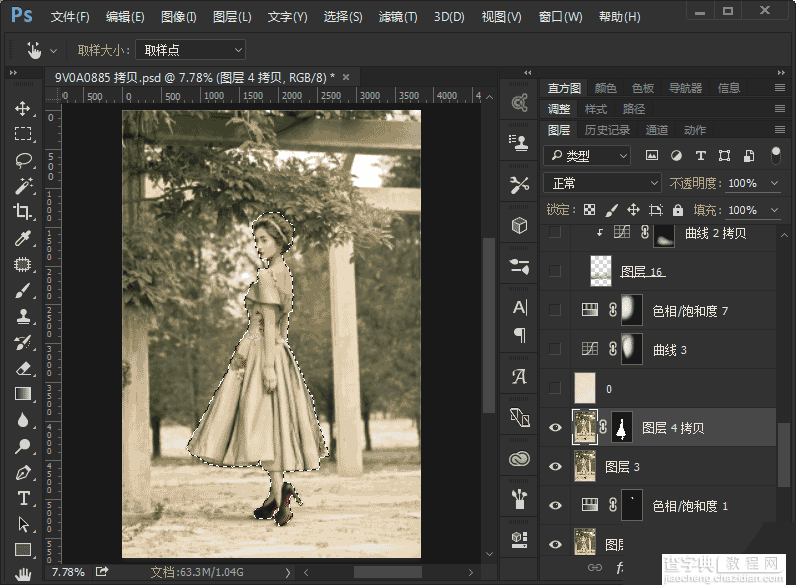The image size is (796, 585).
Task: Select the Rectangle shape tool
Action: tap(22, 549)
